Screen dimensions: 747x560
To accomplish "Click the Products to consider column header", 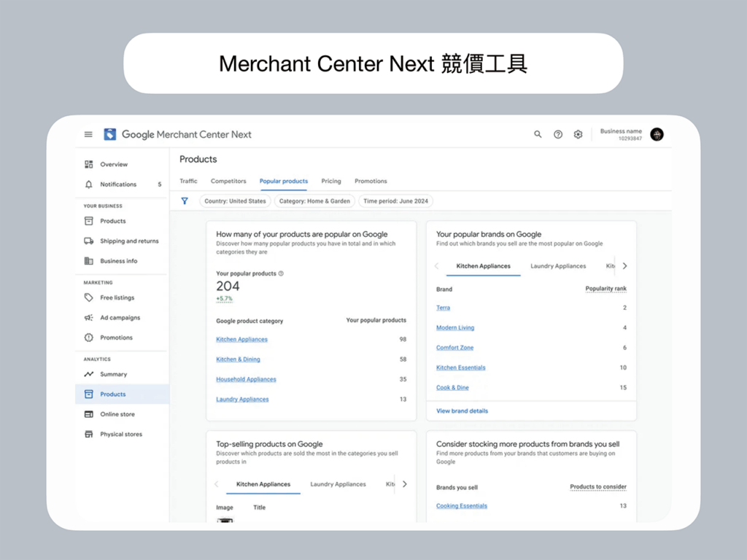I will (598, 486).
